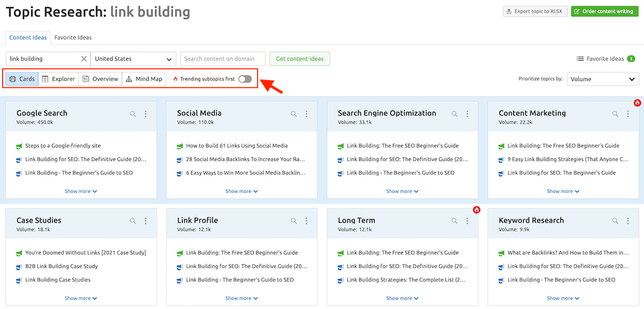The height and width of the screenshot is (309, 644).
Task: Click the trending flame badge on Content Marketing
Action: tap(637, 102)
